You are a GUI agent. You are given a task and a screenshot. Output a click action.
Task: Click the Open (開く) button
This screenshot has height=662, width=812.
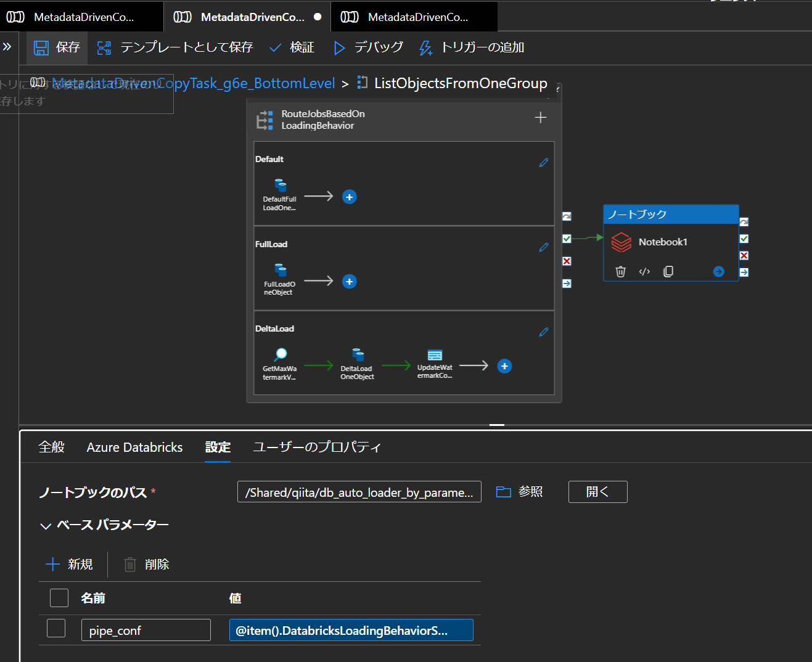(597, 492)
